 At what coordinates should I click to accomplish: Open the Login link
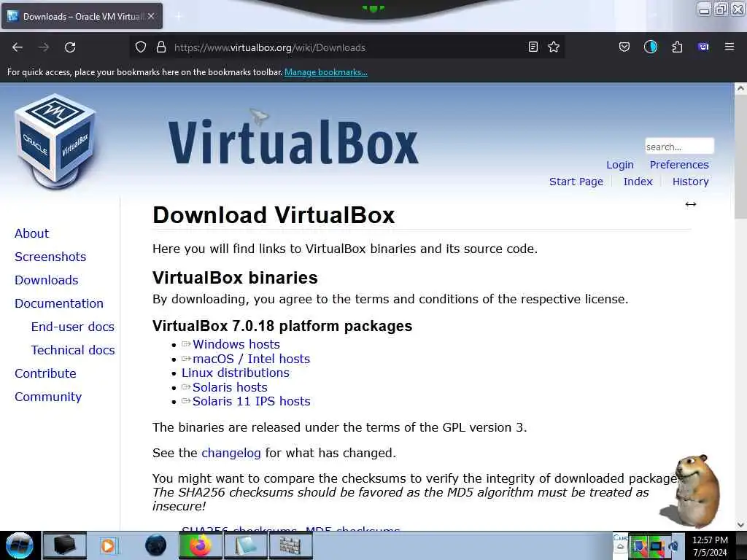[620, 165]
